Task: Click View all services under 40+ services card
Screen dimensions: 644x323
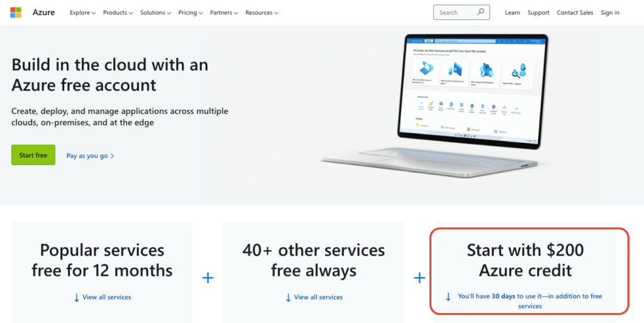Action: click(314, 297)
